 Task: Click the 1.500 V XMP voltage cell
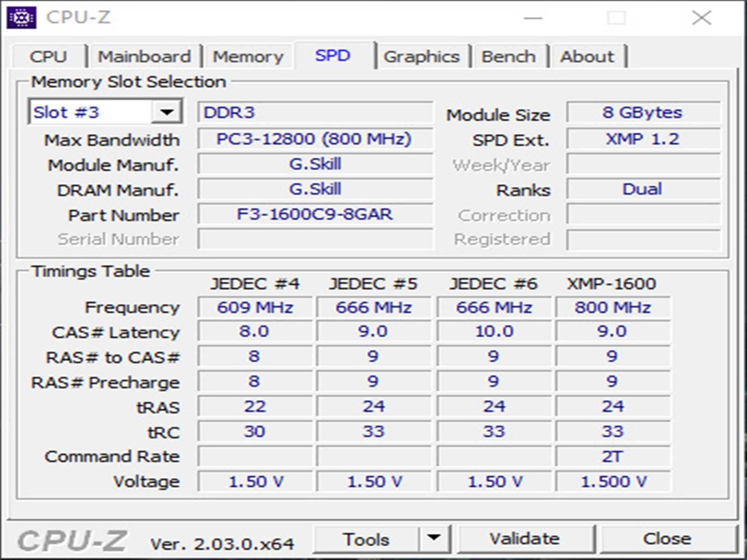point(613,482)
